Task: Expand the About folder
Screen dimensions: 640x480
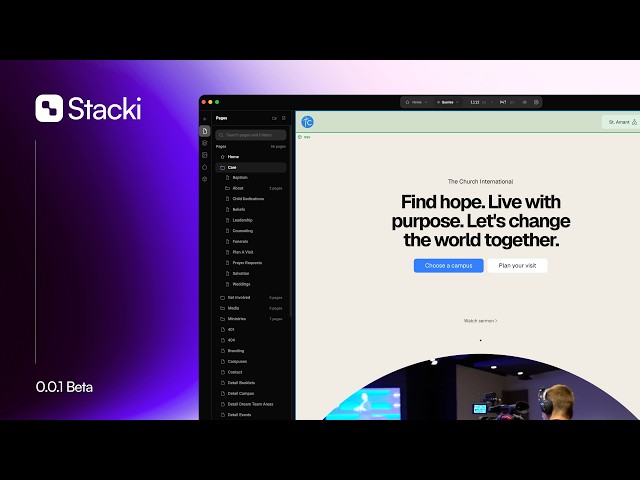Action: point(253,188)
